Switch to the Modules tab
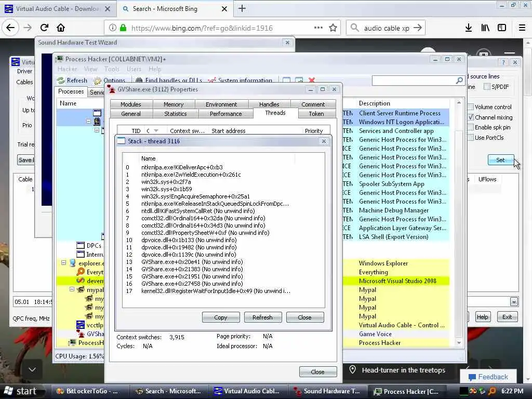This screenshot has height=399, width=532. [131, 104]
